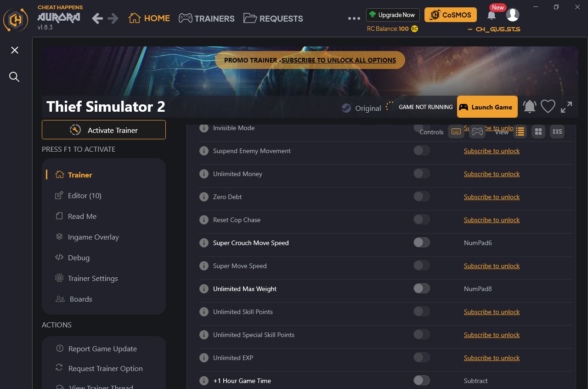Toggle Super Move Speed switch
The width and height of the screenshot is (588, 389).
[x=422, y=265]
